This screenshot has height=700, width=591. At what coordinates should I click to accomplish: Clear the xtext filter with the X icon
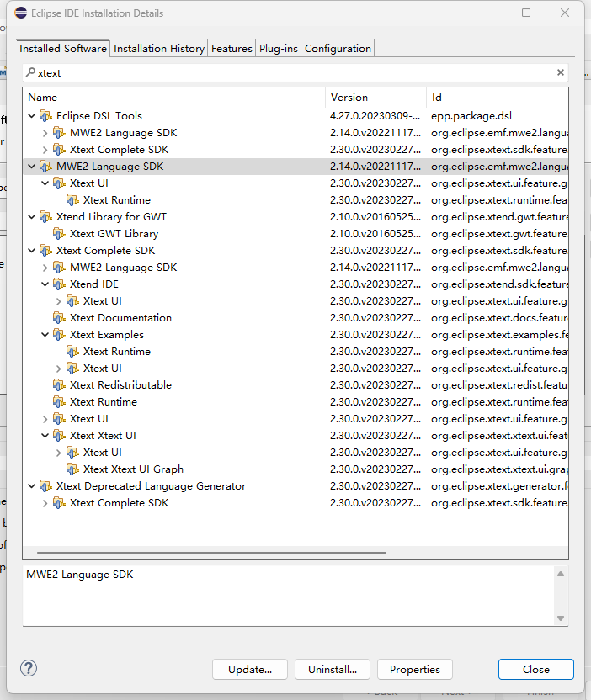click(x=561, y=72)
